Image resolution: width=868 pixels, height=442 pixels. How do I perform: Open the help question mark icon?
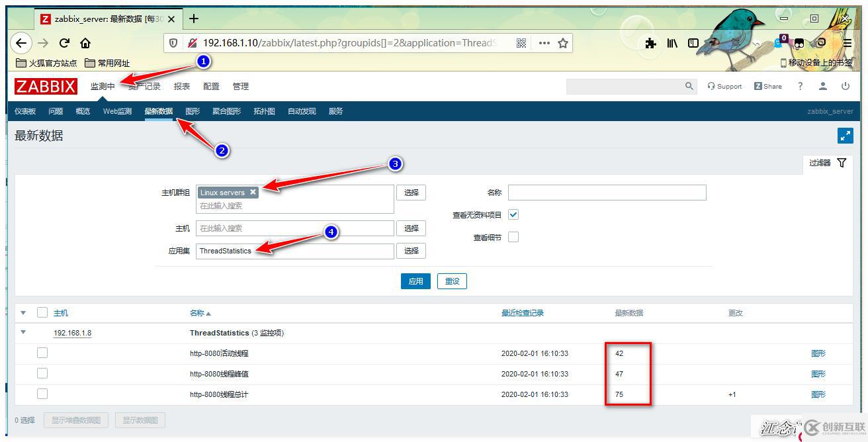(x=800, y=86)
